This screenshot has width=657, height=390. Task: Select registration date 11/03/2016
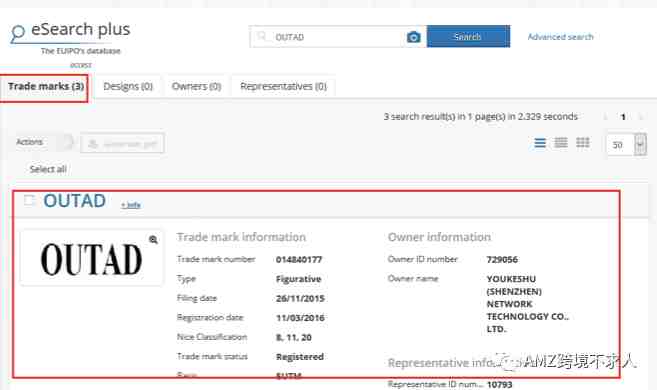[x=300, y=318]
